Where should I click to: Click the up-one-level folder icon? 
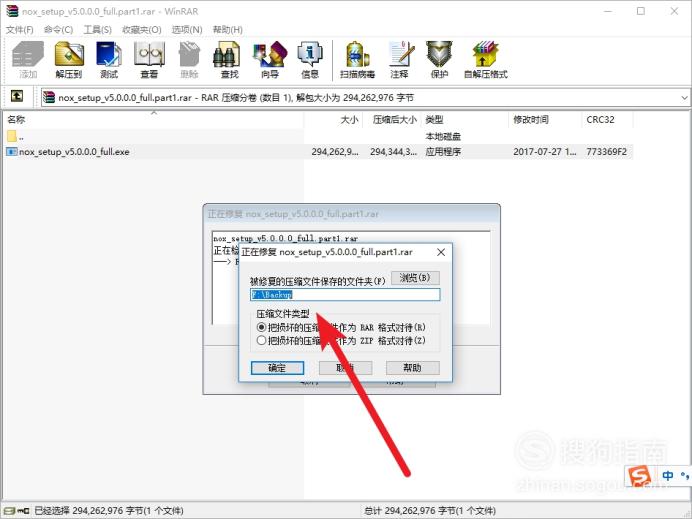pos(17,96)
